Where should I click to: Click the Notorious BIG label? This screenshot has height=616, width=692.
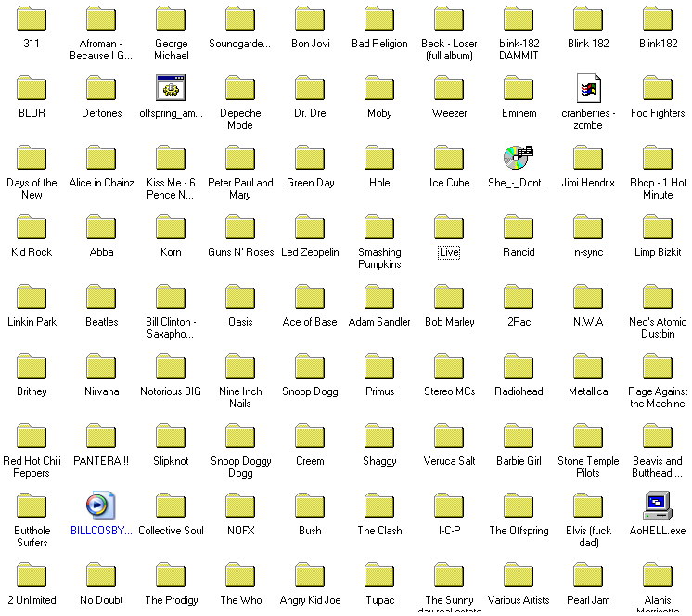pyautogui.click(x=171, y=391)
